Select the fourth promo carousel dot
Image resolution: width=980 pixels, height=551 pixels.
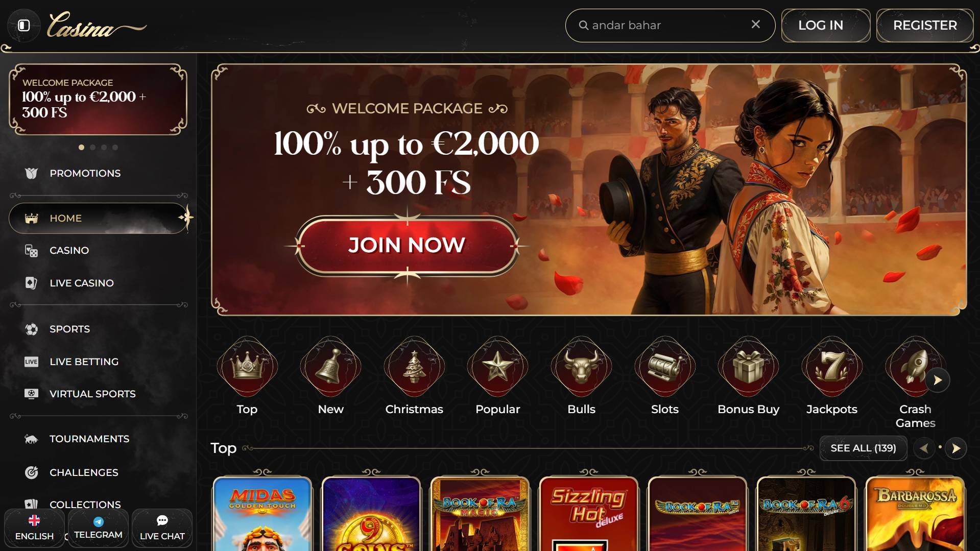click(115, 147)
